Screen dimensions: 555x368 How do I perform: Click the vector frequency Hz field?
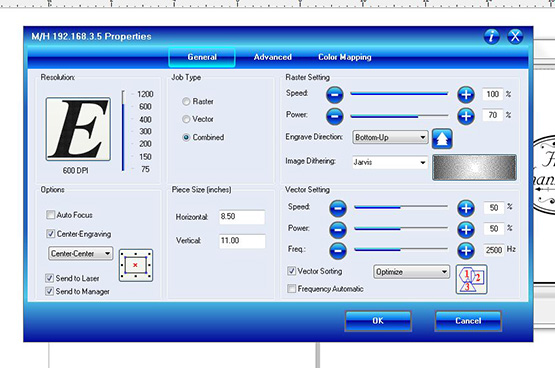click(494, 250)
